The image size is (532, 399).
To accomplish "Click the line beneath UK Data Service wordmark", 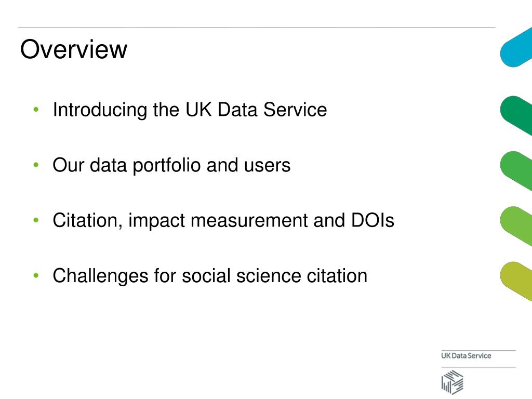I will pos(478,367).
